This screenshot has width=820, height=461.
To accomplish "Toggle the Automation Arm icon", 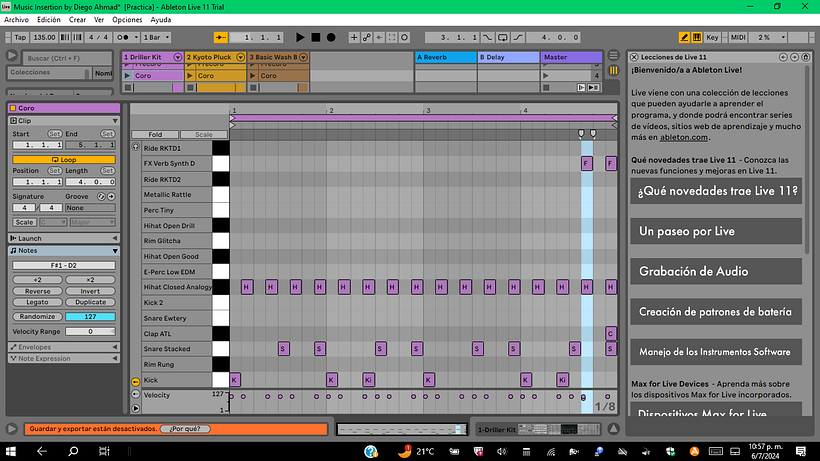I will pyautogui.click(x=367, y=37).
